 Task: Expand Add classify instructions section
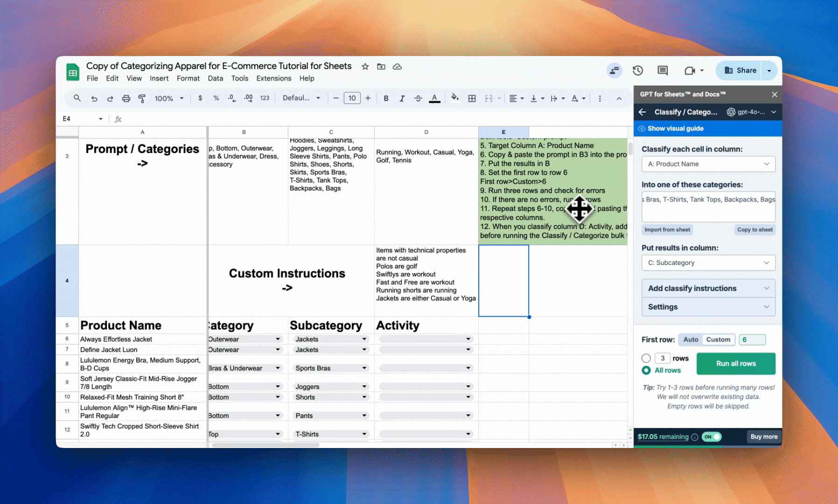(708, 288)
